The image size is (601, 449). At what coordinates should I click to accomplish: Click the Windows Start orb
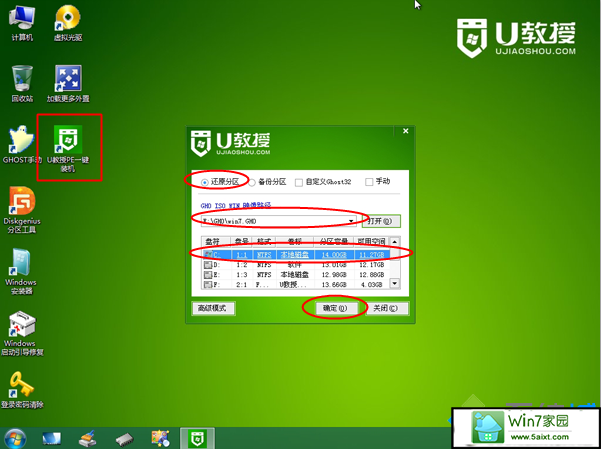pos(15,438)
